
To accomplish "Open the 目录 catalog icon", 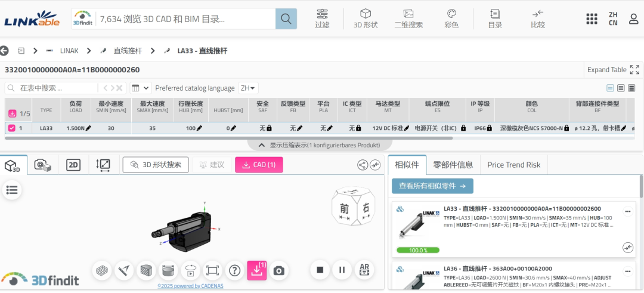I will (x=495, y=18).
